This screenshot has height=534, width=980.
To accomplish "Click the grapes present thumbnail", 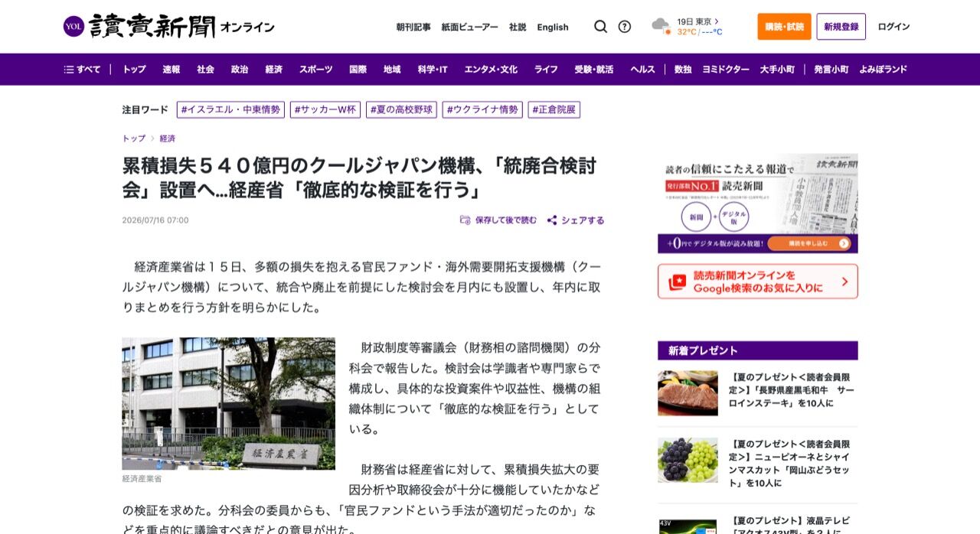I will (688, 460).
